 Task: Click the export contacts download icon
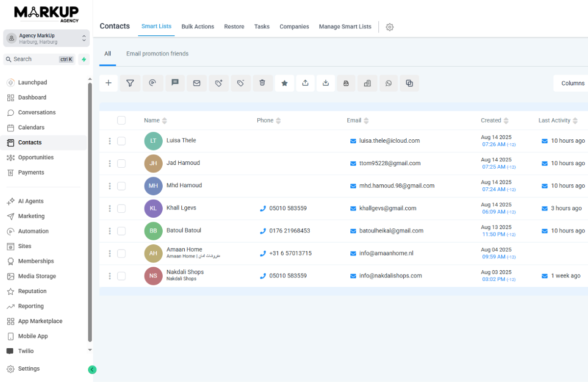point(326,83)
